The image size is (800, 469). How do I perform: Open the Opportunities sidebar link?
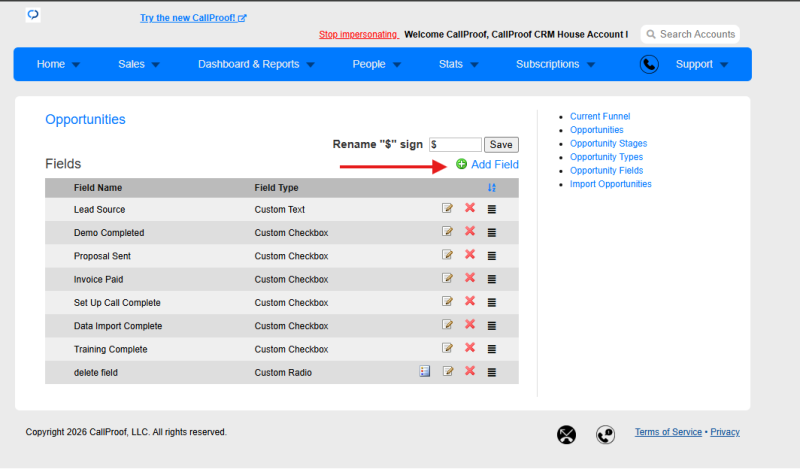(x=596, y=130)
